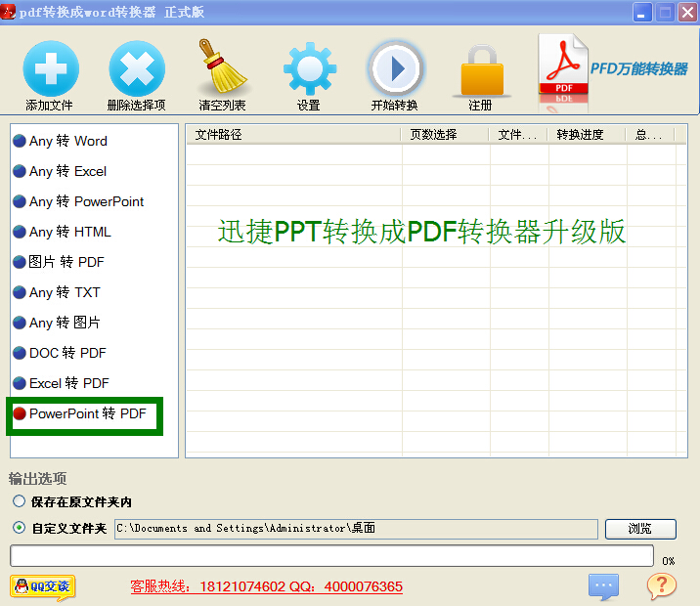
Task: Click the 文件路径 column header
Action: coord(293,134)
